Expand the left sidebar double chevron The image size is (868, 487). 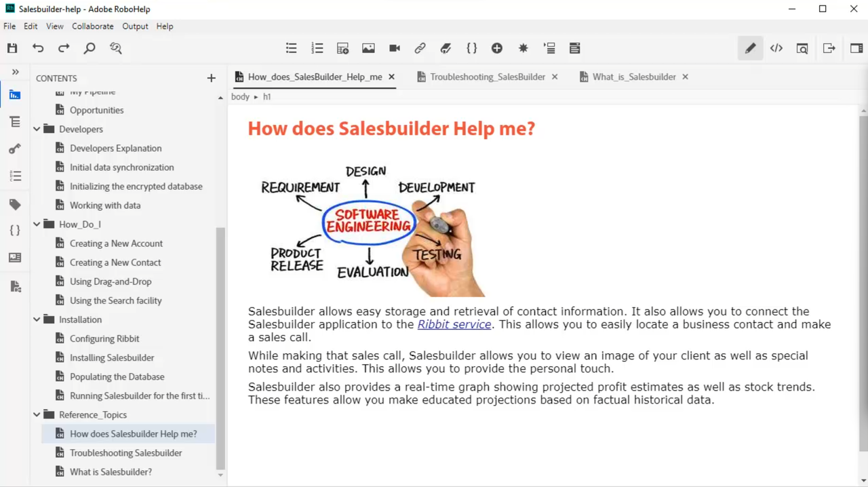click(x=15, y=72)
